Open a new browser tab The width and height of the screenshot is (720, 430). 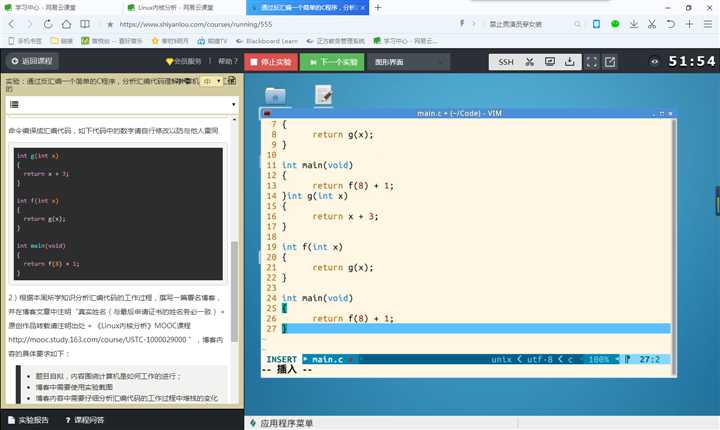pos(378,7)
